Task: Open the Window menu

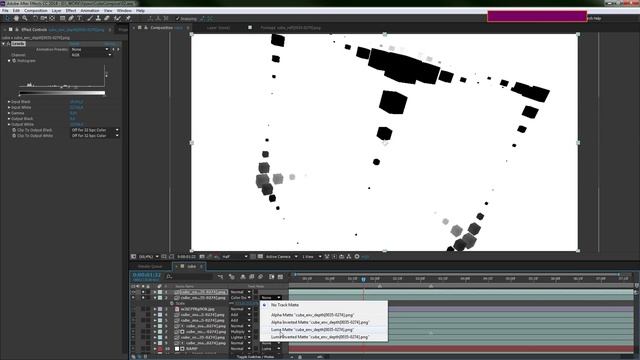Action: tap(124, 11)
